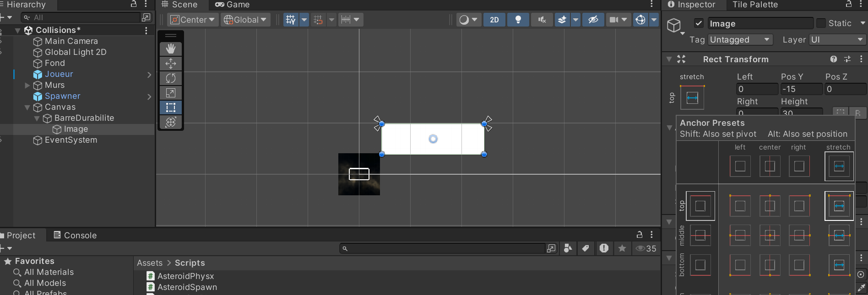This screenshot has width=868, height=295.
Task: Collapse the Canvas object in Hierarchy
Action: (x=27, y=107)
